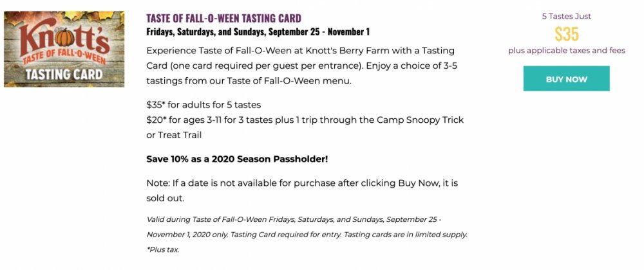The width and height of the screenshot is (644, 270).
Task: Click the '$35* for adults for 5 tastes' line
Action: coord(204,105)
